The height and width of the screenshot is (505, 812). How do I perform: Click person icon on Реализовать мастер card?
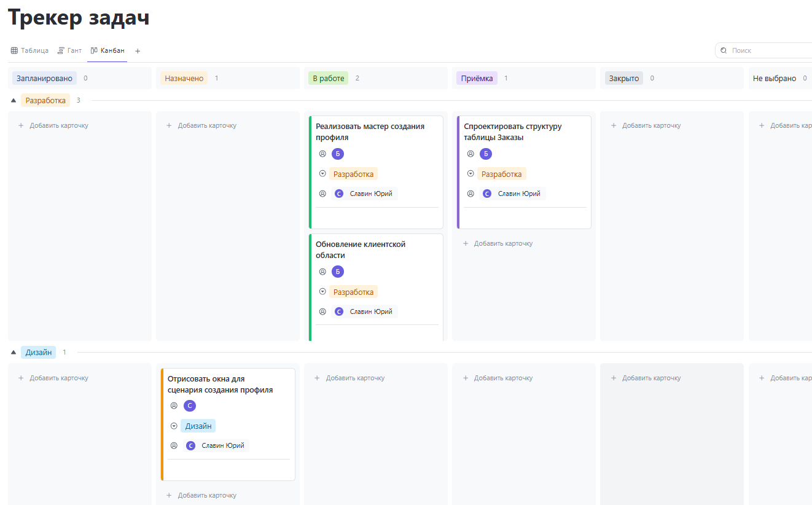click(x=322, y=154)
